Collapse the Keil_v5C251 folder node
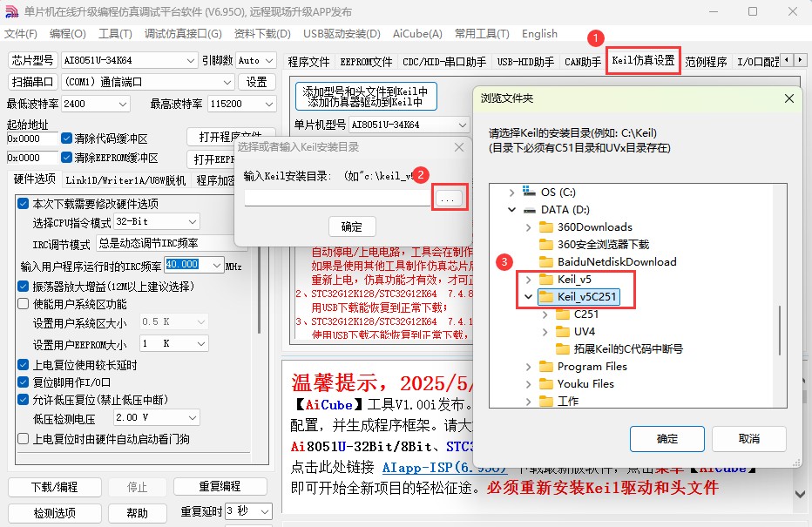The width and height of the screenshot is (812, 527). 528,297
